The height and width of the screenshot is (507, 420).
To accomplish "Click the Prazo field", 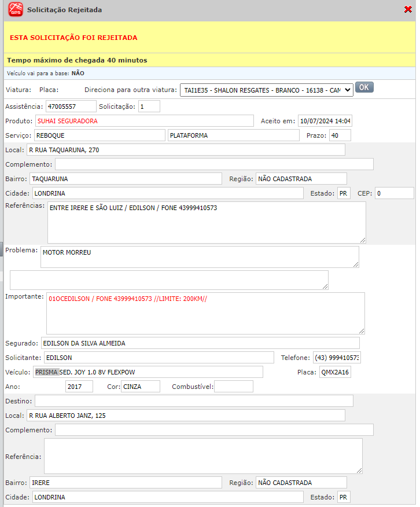I will [x=340, y=135].
